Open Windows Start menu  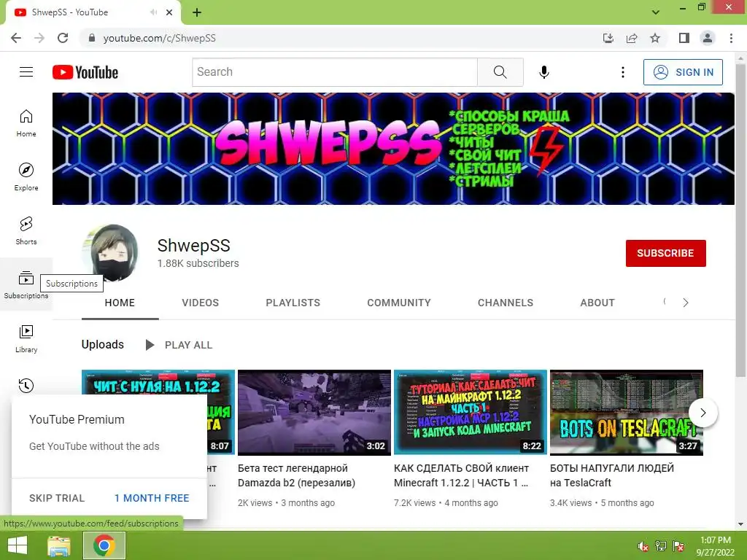[18, 545]
